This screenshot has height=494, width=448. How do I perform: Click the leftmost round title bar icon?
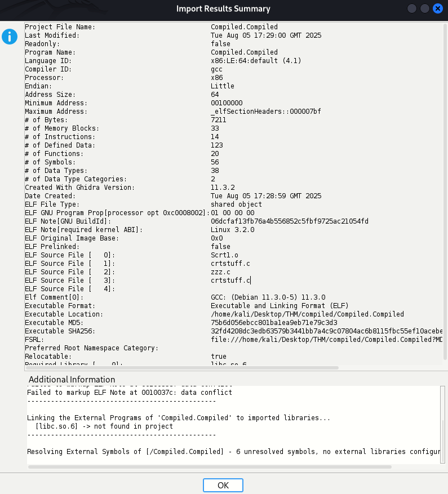[x=411, y=8]
